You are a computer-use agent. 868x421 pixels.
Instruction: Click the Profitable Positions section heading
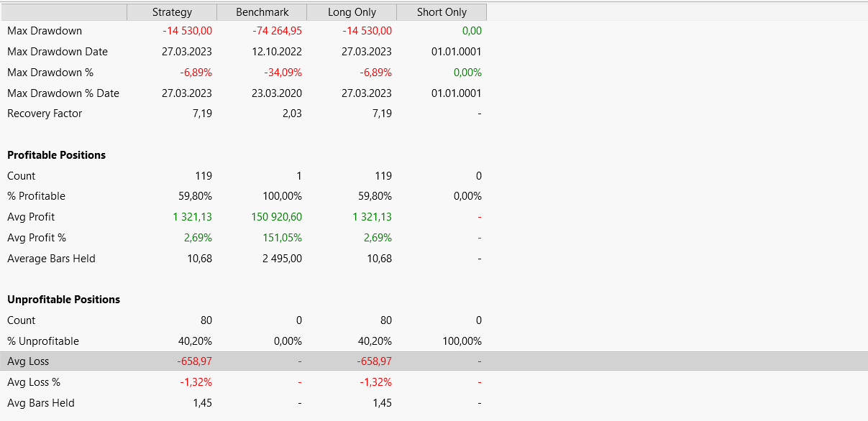56,155
